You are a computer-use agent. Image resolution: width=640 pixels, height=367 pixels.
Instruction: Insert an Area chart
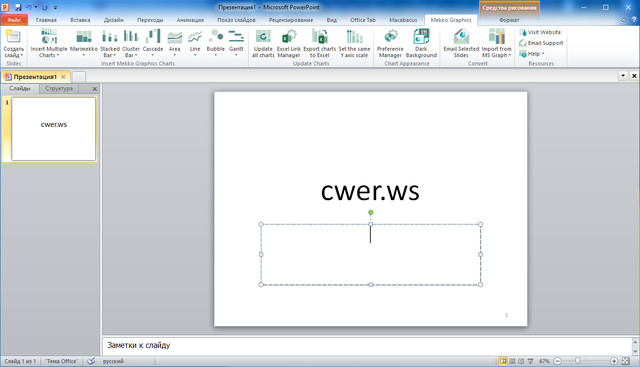(x=175, y=43)
